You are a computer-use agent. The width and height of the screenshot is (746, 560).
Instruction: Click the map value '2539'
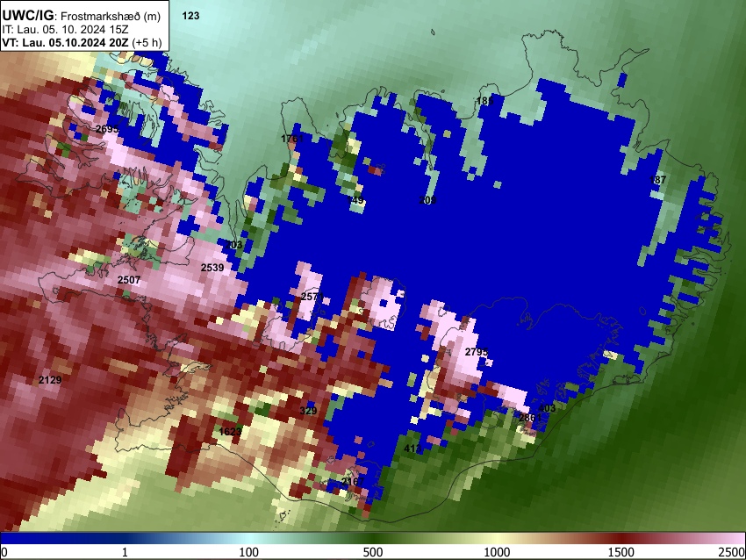[212, 268]
